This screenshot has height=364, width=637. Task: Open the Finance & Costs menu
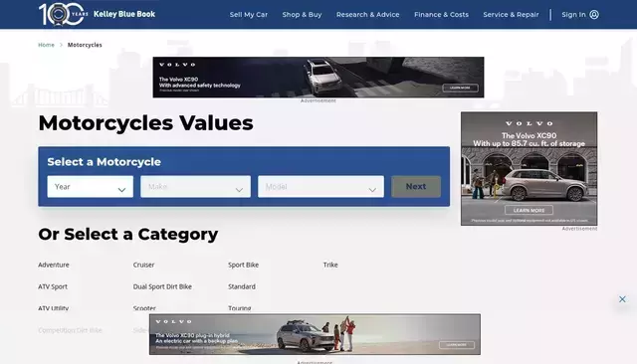pyautogui.click(x=441, y=15)
